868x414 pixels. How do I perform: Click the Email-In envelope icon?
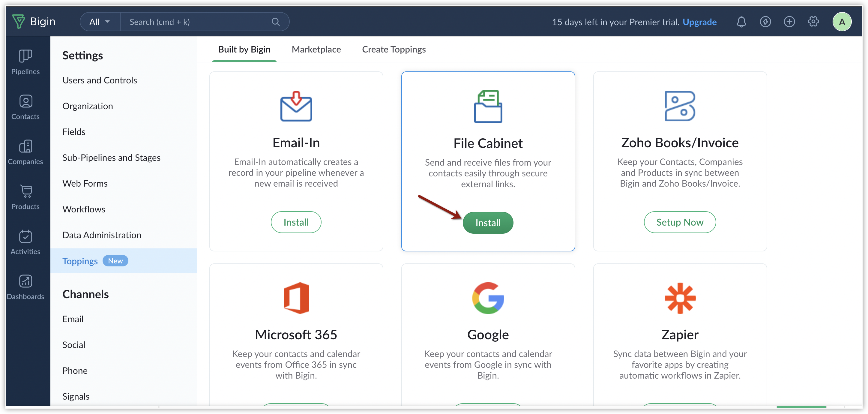click(296, 106)
